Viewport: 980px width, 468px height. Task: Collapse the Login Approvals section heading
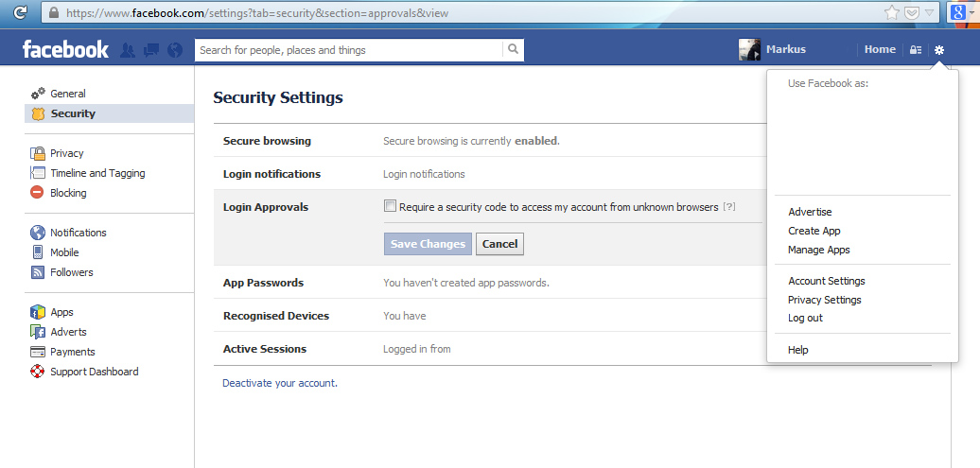(266, 207)
